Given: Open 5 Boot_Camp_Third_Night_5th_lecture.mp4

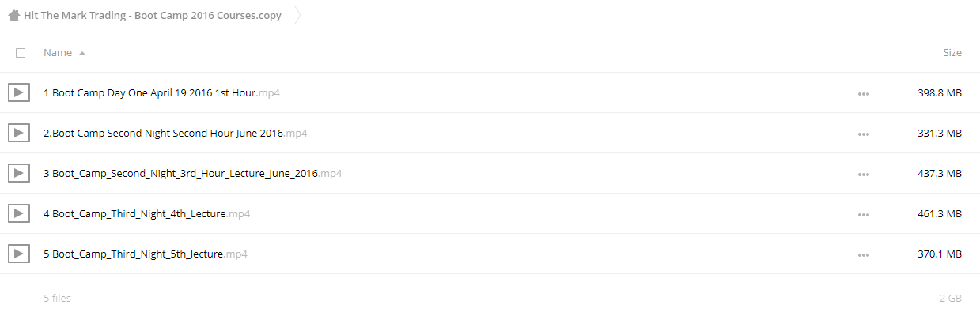Looking at the screenshot, I should click(x=146, y=254).
